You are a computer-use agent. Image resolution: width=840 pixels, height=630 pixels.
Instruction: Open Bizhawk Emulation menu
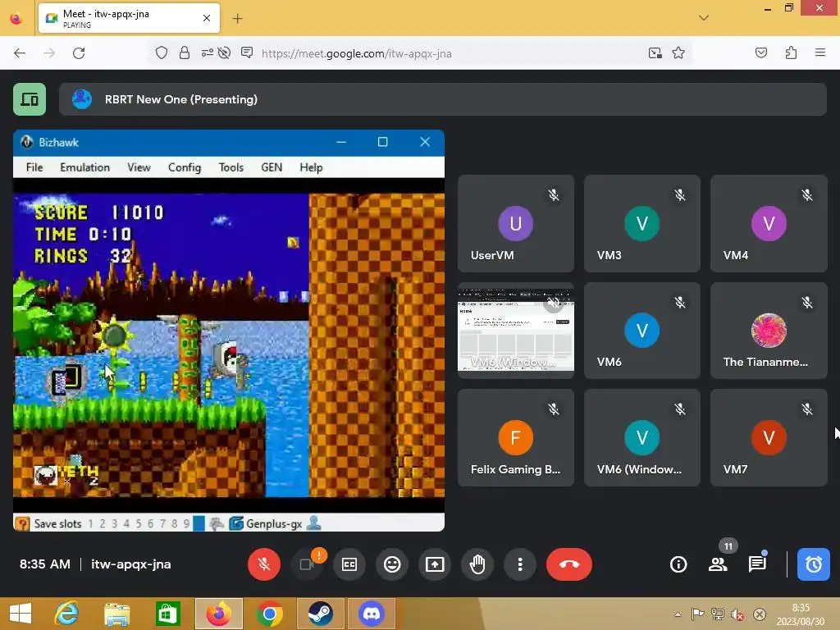pos(84,167)
